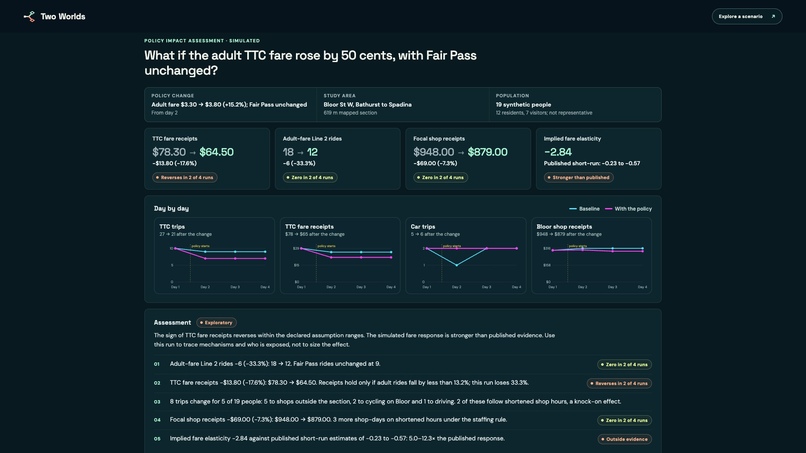Click the 'Day by day' section heading
Viewport: 806px width, 453px height.
tap(171, 208)
